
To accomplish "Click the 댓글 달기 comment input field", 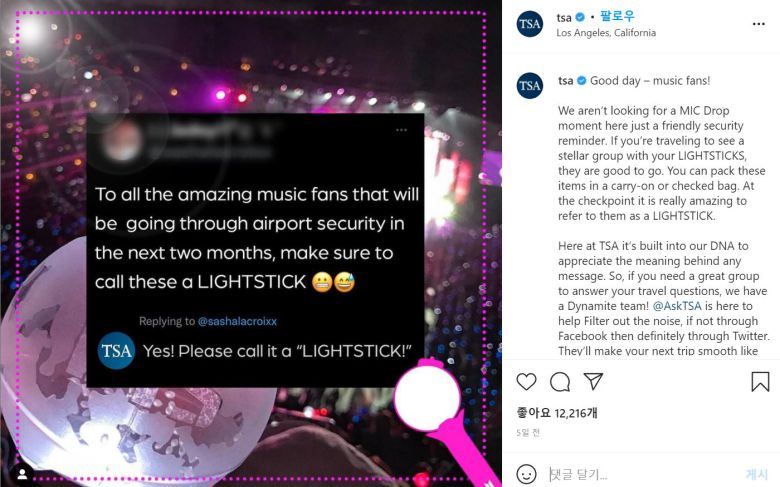I will tap(642, 474).
